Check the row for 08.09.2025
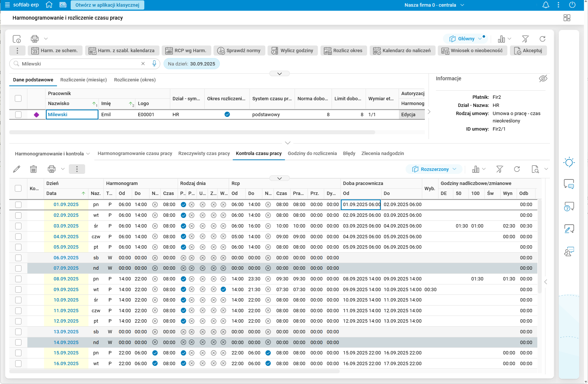 pos(18,279)
